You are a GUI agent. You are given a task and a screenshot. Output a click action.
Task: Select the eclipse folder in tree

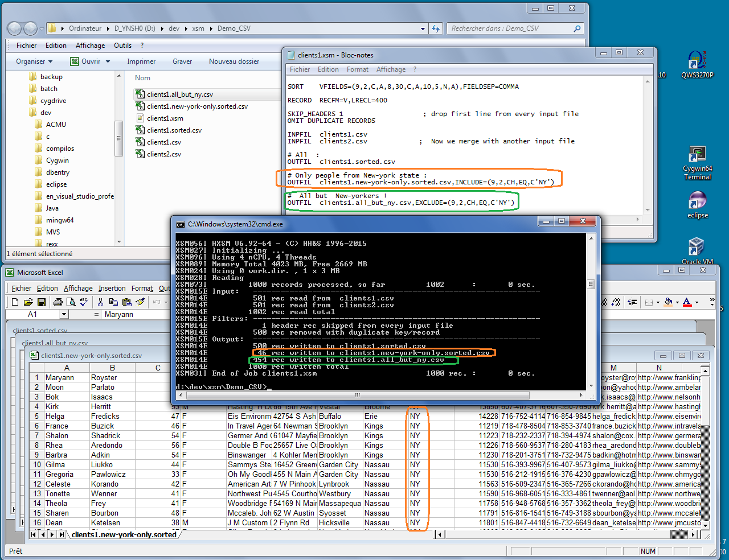[x=56, y=184]
